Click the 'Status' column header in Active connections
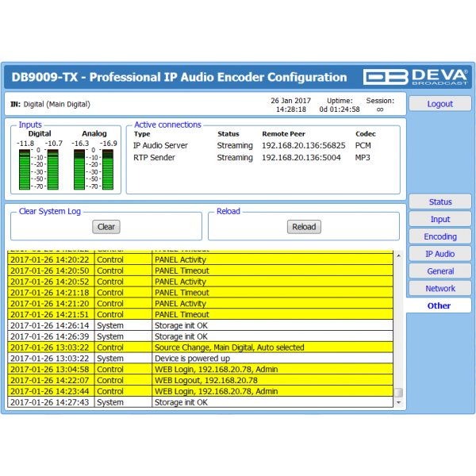The height and width of the screenshot is (476, 476). point(228,134)
